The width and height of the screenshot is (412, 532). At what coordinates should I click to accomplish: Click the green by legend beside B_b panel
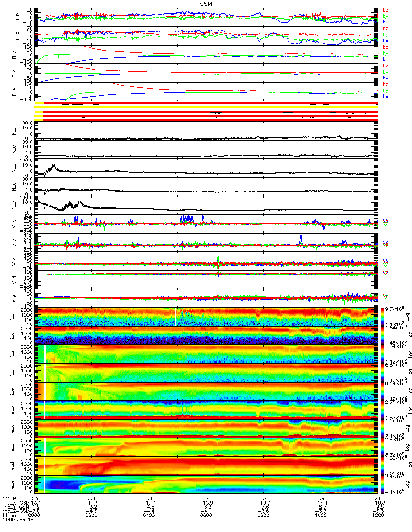[385, 16]
